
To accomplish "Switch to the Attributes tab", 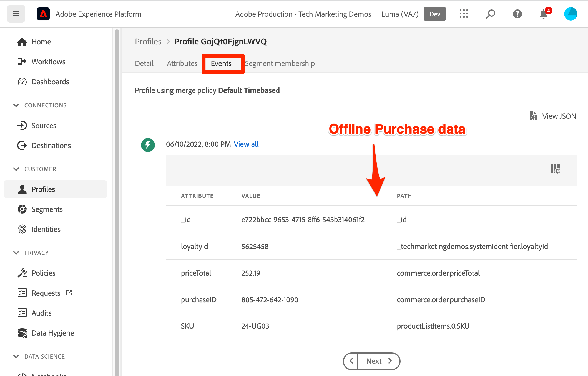I will pos(182,63).
